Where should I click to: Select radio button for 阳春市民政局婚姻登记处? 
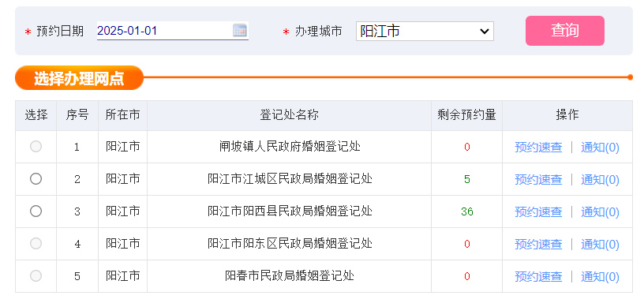(36, 276)
